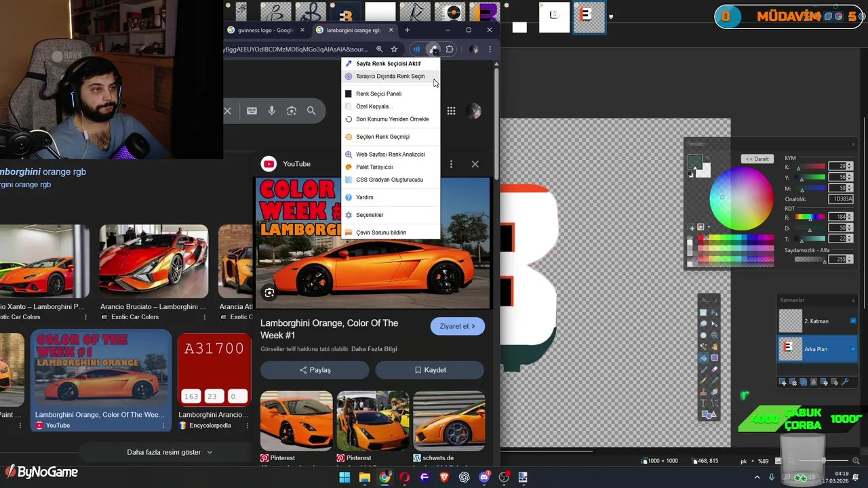The height and width of the screenshot is (488, 868).
Task: Select the Ellipse Select tool
Action: click(x=703, y=335)
